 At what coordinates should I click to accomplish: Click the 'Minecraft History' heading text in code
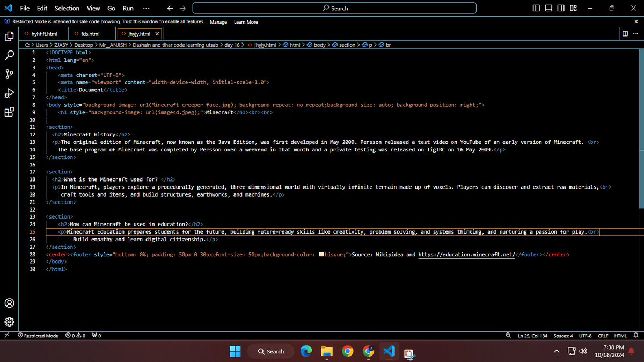(89, 134)
